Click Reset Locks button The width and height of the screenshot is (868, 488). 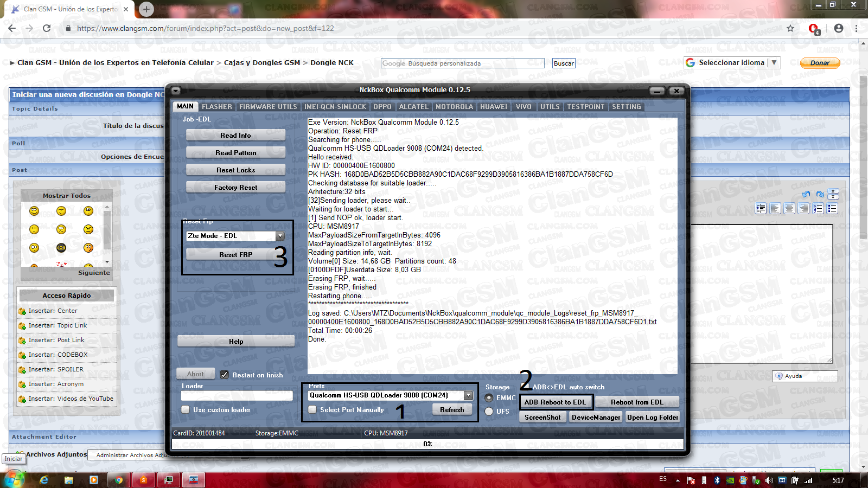235,170
